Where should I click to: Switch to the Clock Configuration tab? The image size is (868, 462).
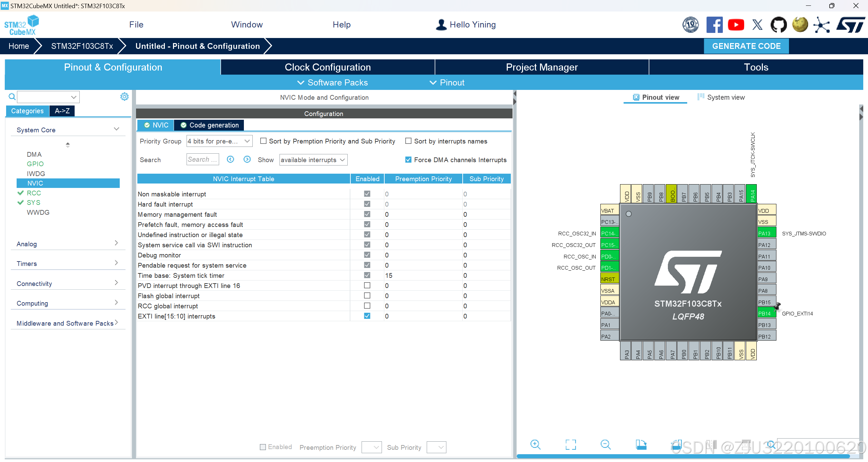[328, 67]
